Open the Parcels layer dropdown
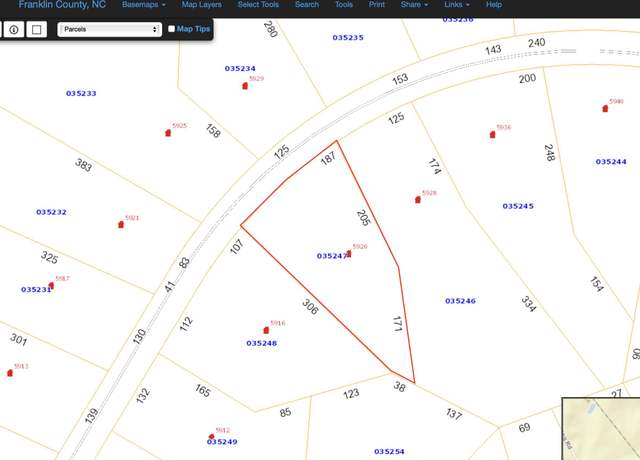The height and width of the screenshot is (460, 640). 109,29
